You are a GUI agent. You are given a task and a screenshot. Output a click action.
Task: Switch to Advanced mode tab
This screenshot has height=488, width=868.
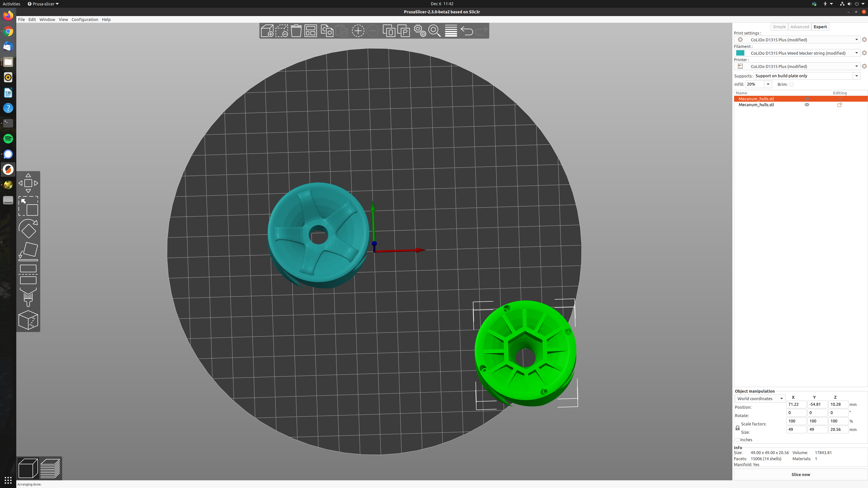pyautogui.click(x=799, y=27)
